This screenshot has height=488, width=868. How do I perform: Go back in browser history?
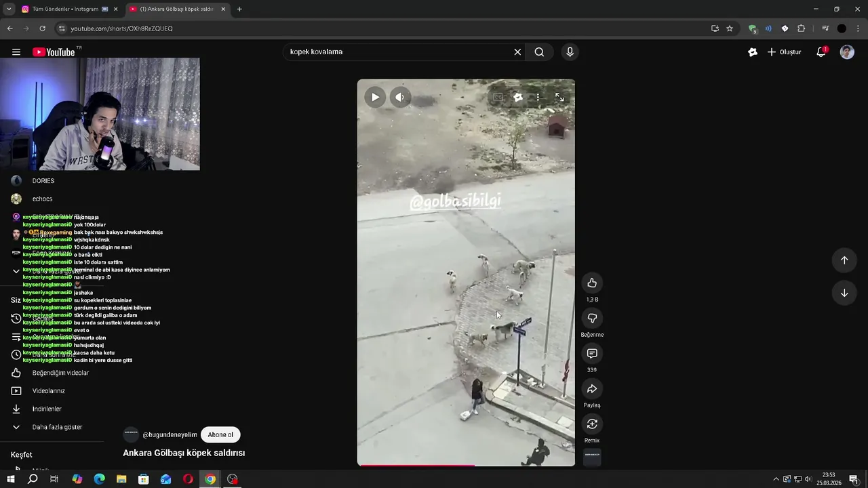[x=9, y=28]
